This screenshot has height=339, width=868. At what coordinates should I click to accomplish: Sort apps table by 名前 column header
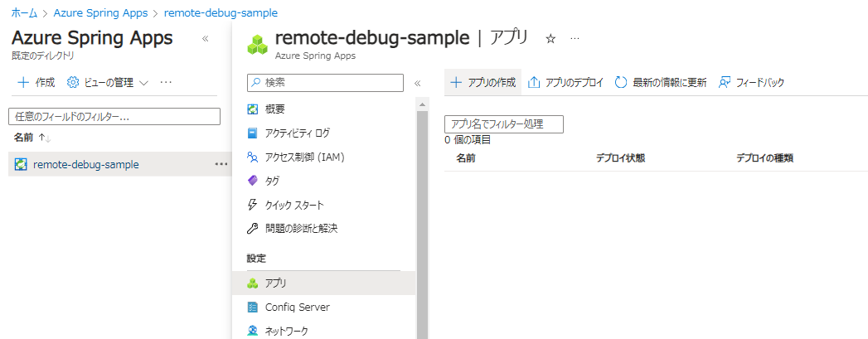(x=466, y=158)
